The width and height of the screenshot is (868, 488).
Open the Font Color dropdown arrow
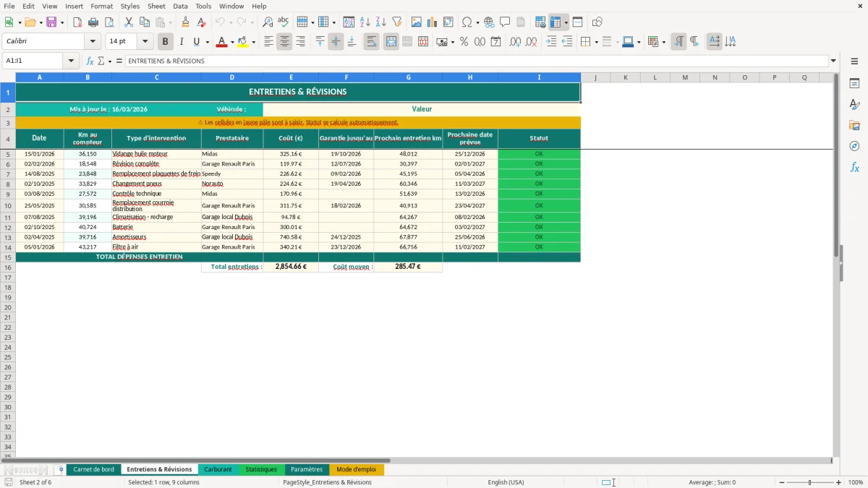coord(232,42)
